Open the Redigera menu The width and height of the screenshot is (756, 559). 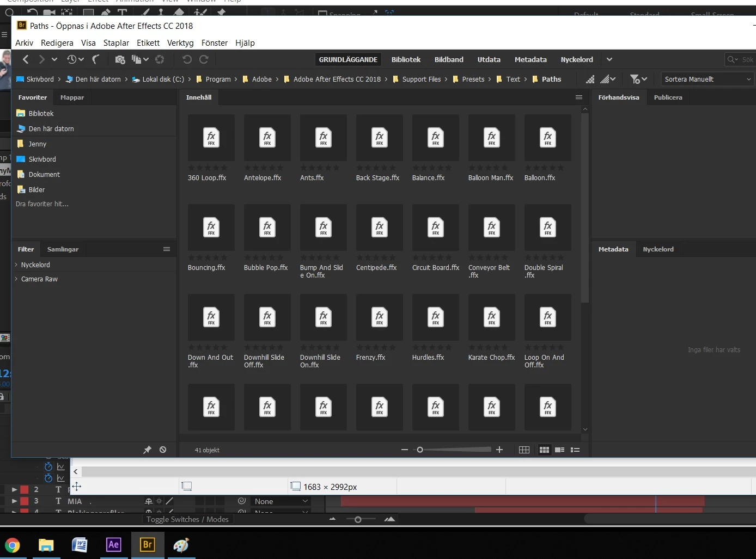pos(57,42)
